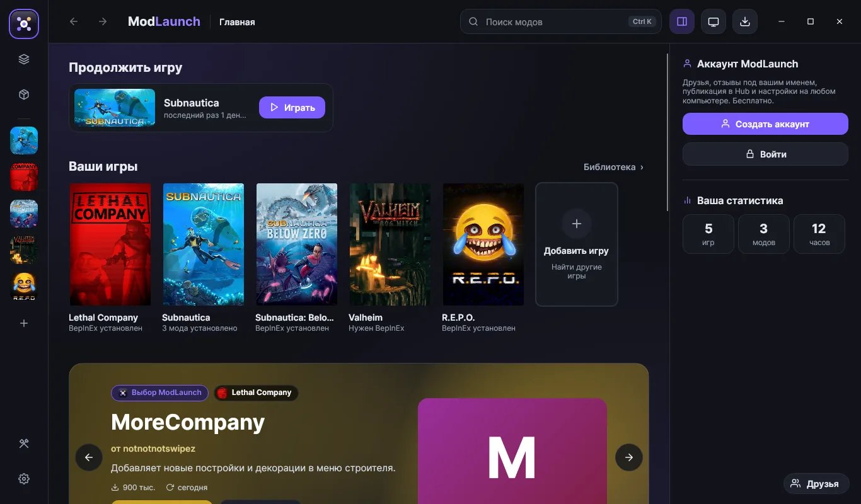Click the 'MoreCompany' mod title
861x504 pixels.
[188, 422]
